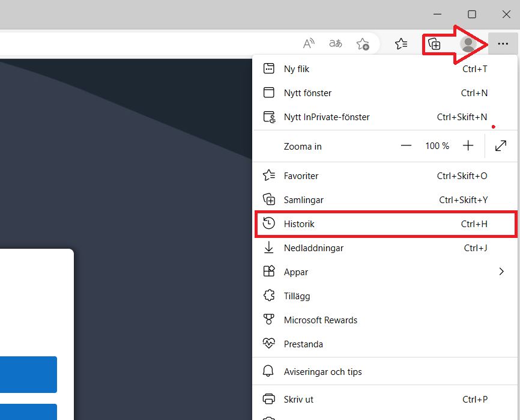Viewport: 520px width, 420px height.
Task: Click the user profile avatar
Action: click(468, 44)
